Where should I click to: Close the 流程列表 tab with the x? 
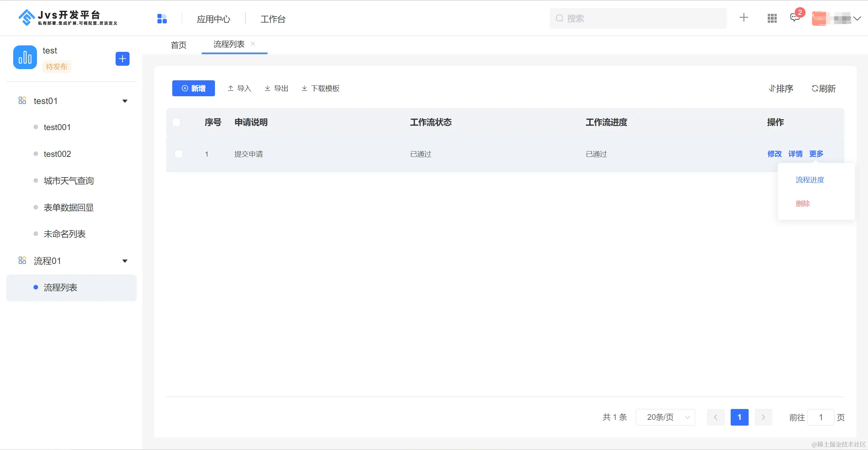pyautogui.click(x=253, y=44)
